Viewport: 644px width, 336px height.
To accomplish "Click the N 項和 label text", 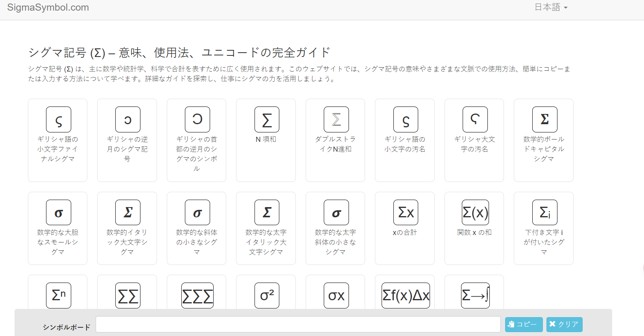I will pos(266,139).
